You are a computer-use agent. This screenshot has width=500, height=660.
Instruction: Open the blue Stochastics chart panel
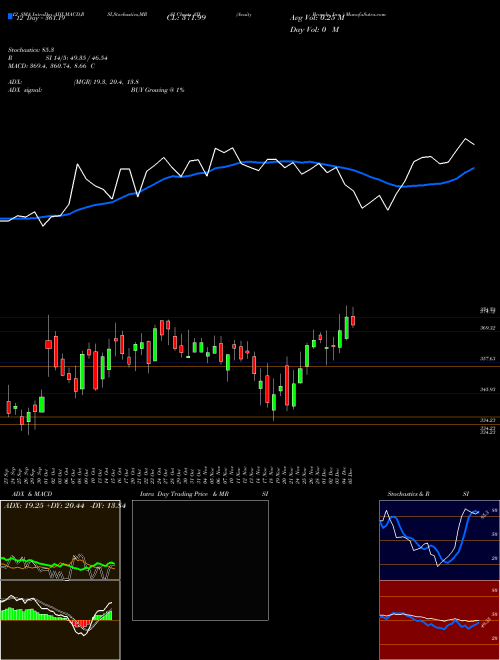click(439, 540)
